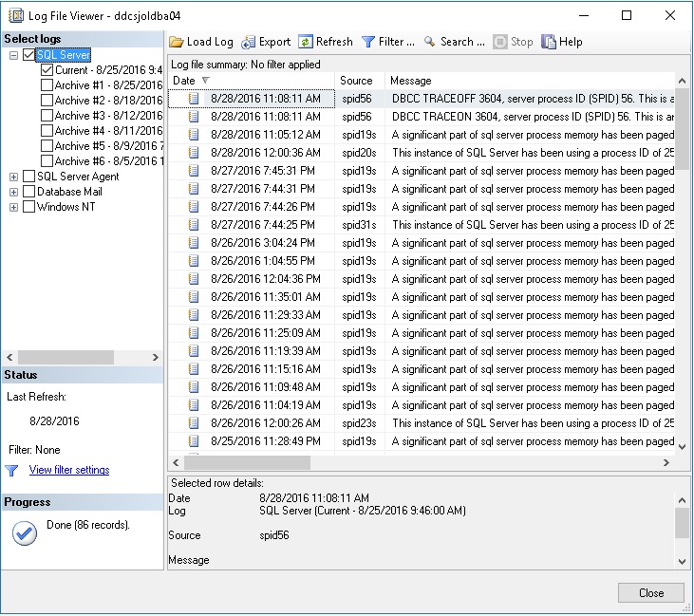Viewport: 694px width, 616px height.
Task: Click the Search magnifier icon
Action: (429, 42)
